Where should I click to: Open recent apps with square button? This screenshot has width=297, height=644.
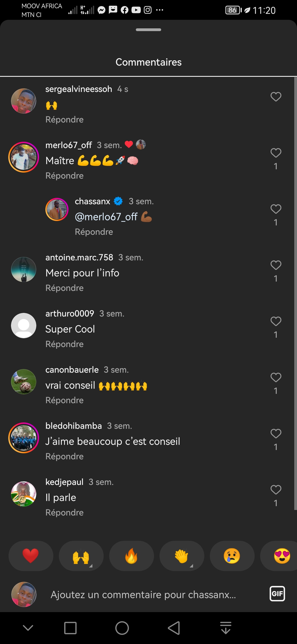tap(70, 628)
